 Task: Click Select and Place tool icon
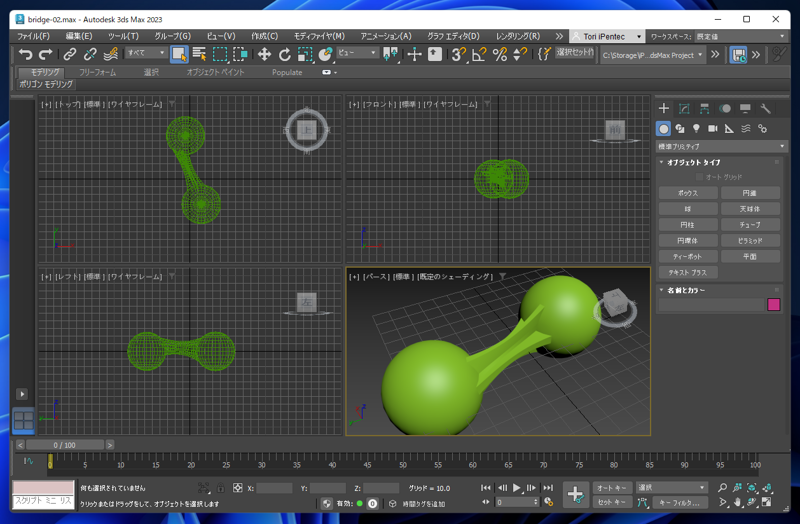(325, 54)
